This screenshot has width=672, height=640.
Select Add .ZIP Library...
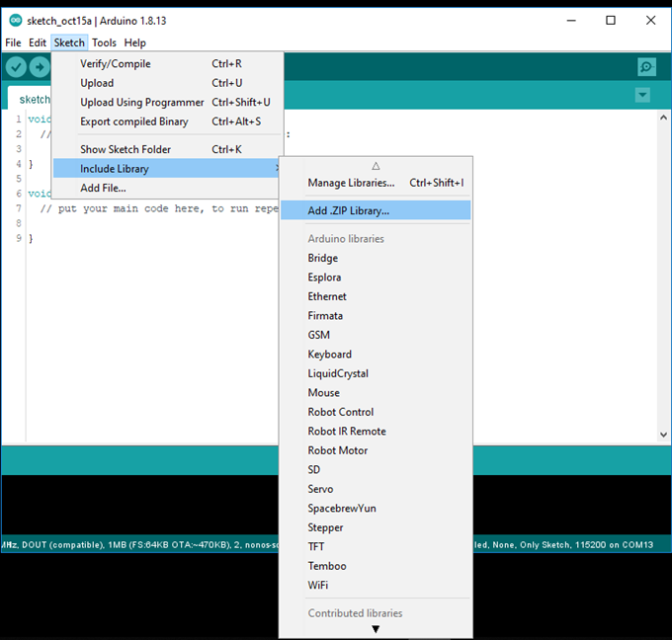(376, 210)
